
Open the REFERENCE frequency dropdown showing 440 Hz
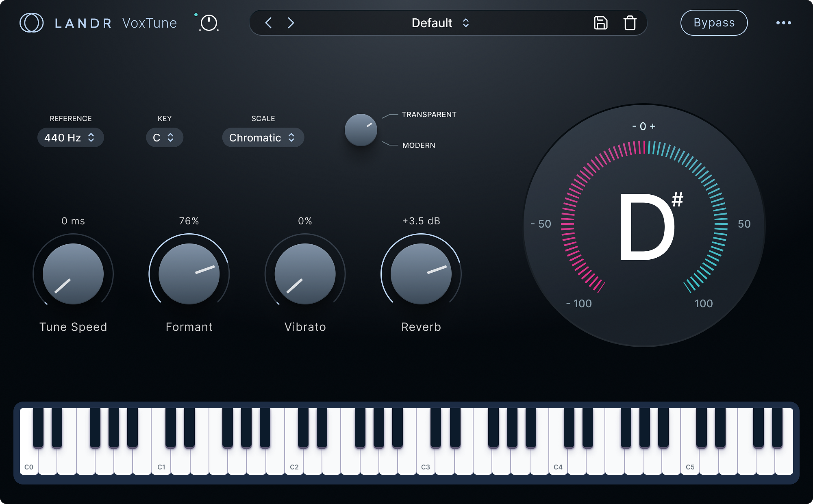click(x=70, y=137)
